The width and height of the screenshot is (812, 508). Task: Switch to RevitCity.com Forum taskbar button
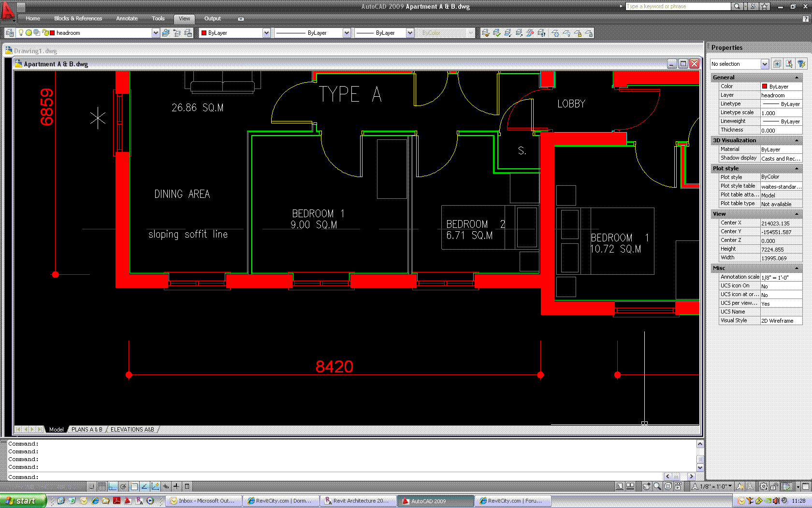pyautogui.click(x=513, y=501)
